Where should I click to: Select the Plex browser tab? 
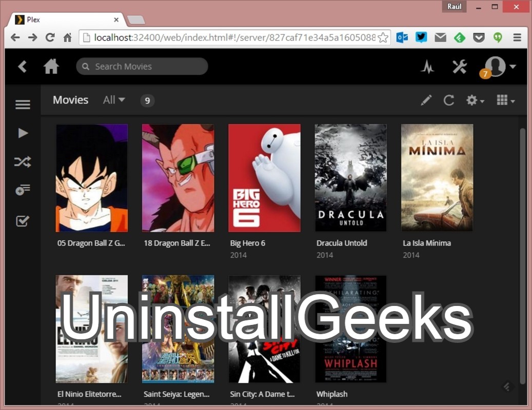[66, 19]
